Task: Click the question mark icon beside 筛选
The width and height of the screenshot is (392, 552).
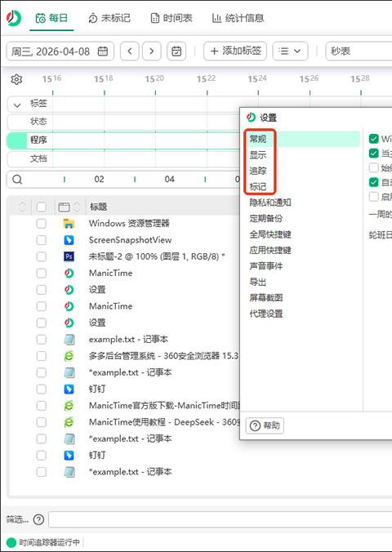Action: click(x=38, y=519)
